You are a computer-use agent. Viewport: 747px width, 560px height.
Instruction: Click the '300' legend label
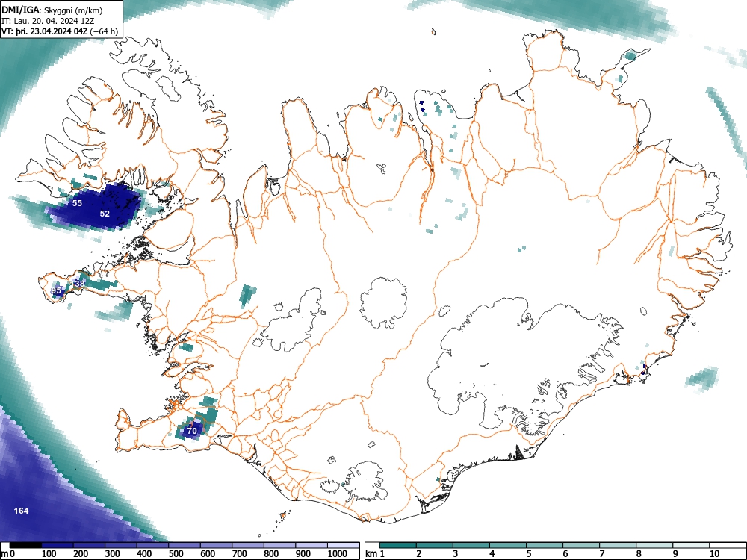113,554
